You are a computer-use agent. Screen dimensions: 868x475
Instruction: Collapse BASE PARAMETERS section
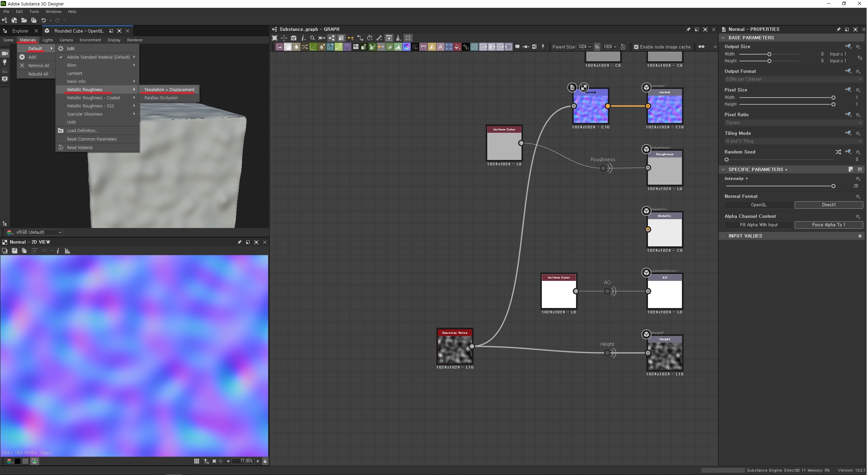coord(723,38)
